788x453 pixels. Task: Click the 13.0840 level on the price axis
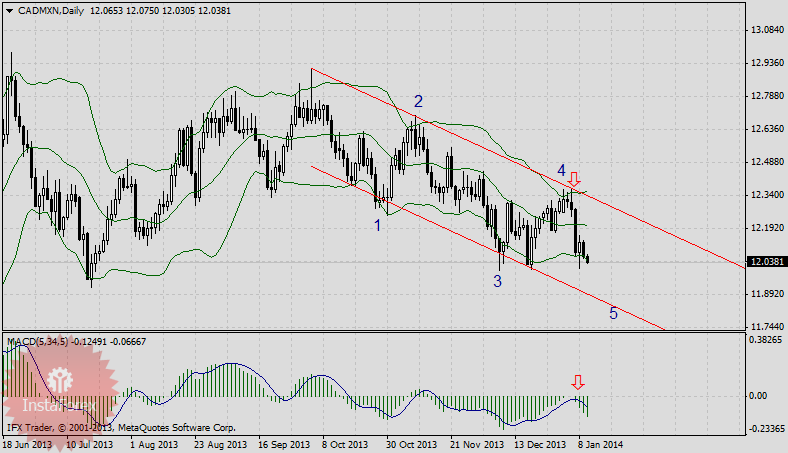[766, 31]
